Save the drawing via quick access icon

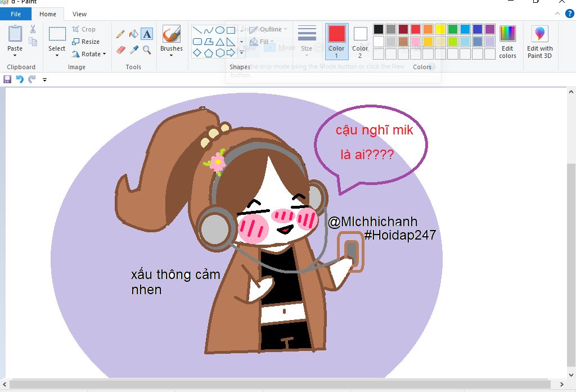point(7,79)
